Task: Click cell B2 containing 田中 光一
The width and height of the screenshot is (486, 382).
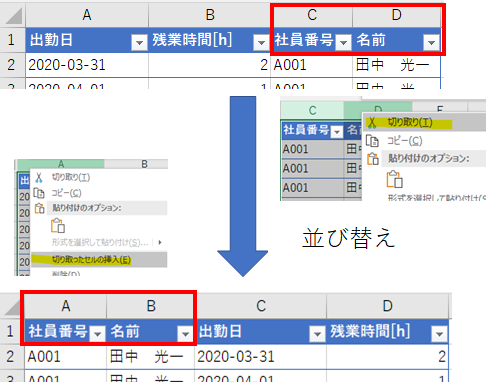Action: click(x=151, y=357)
